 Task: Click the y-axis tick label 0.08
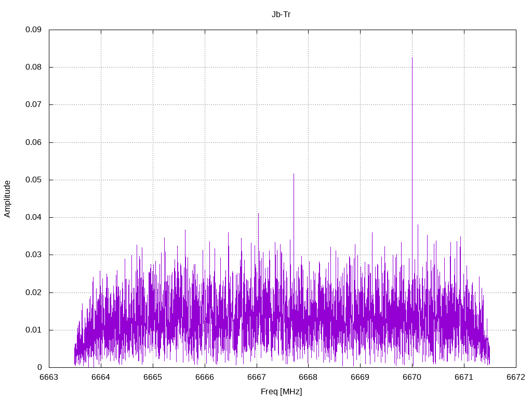pyautogui.click(x=34, y=67)
